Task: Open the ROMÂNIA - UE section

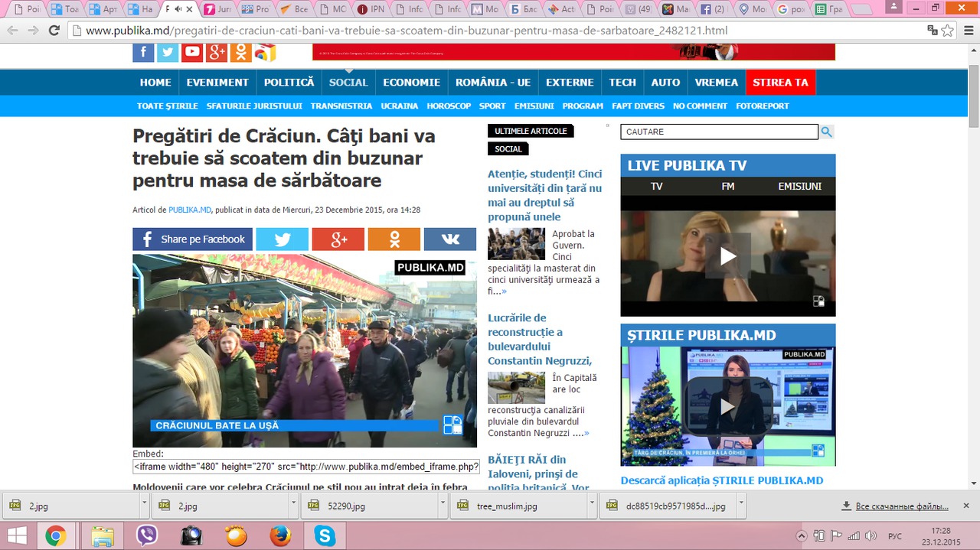Action: [x=493, y=83]
